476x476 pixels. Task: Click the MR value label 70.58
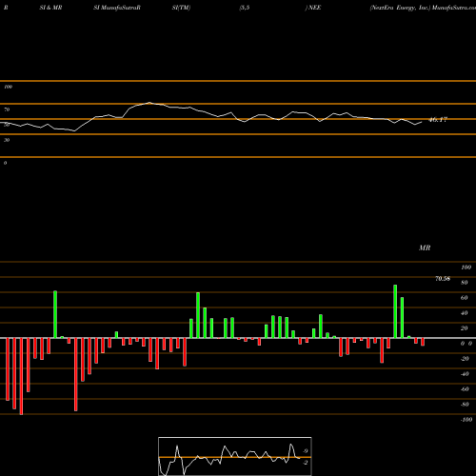[x=443, y=279]
